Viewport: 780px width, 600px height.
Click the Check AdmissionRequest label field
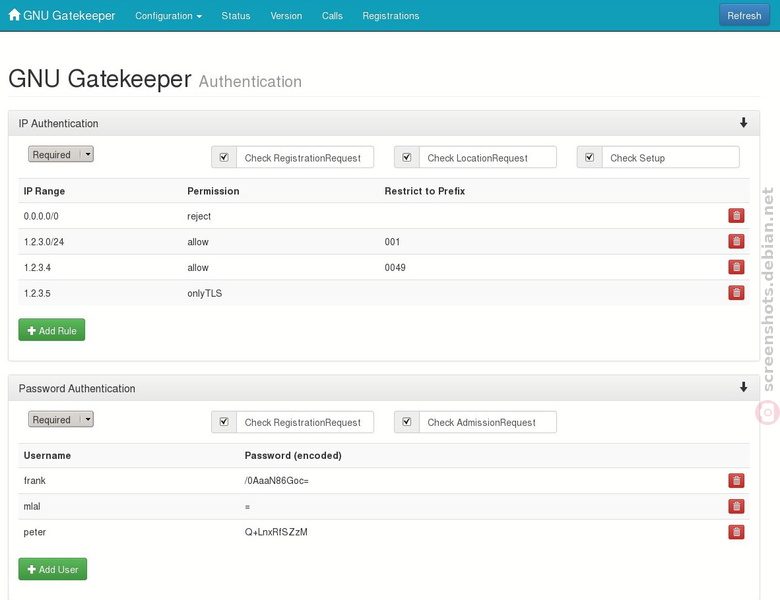[x=488, y=422]
